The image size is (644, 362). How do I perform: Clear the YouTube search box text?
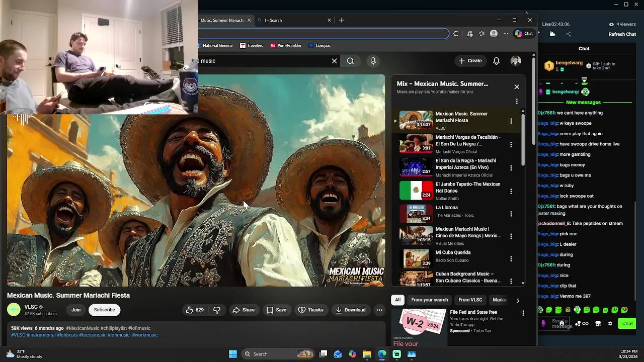(334, 61)
